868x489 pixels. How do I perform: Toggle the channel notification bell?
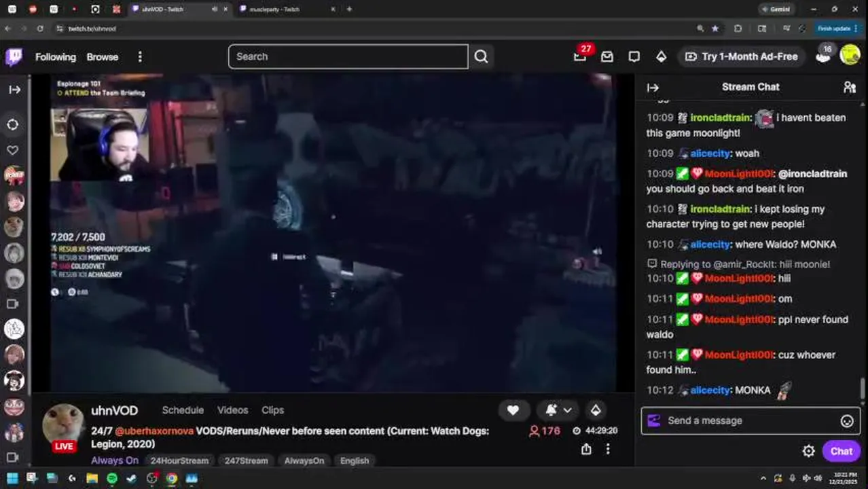551,410
